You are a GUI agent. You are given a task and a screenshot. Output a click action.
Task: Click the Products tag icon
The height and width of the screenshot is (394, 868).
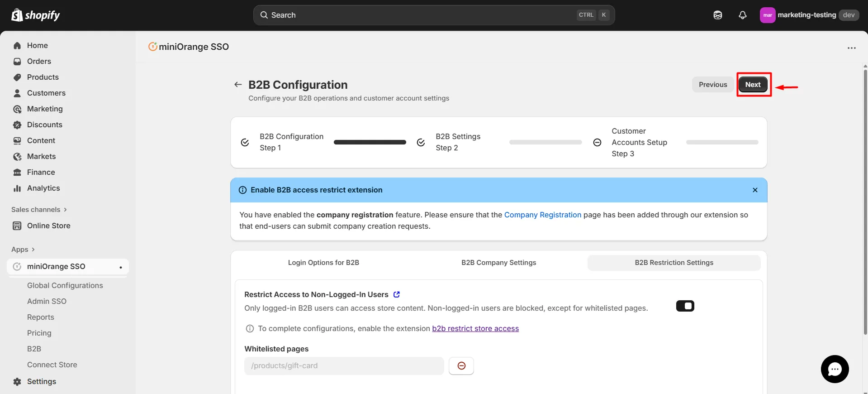[17, 77]
